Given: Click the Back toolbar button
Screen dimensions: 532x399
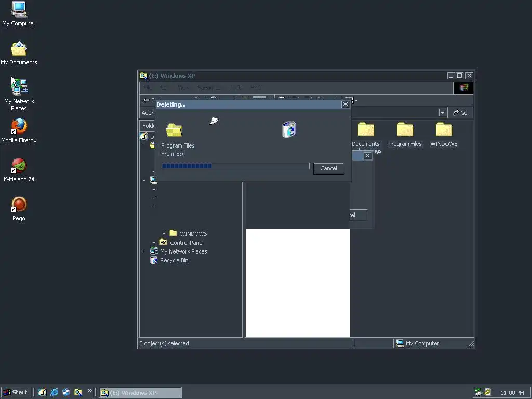Looking at the screenshot, I should pos(149,100).
